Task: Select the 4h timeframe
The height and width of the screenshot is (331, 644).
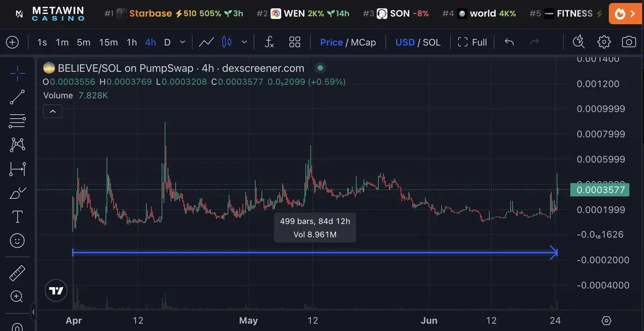Action: (151, 42)
